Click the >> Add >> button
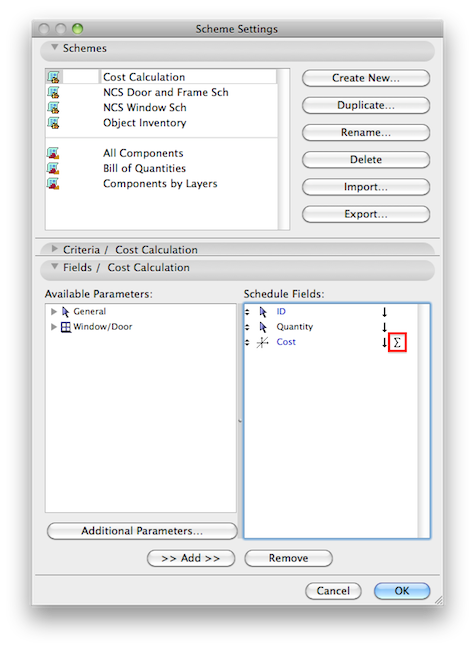 point(191,558)
